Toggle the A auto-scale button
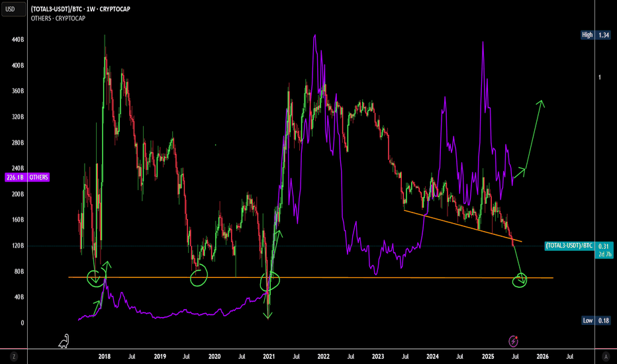Screen dimensions: 617x364 pyautogui.click(x=606, y=357)
